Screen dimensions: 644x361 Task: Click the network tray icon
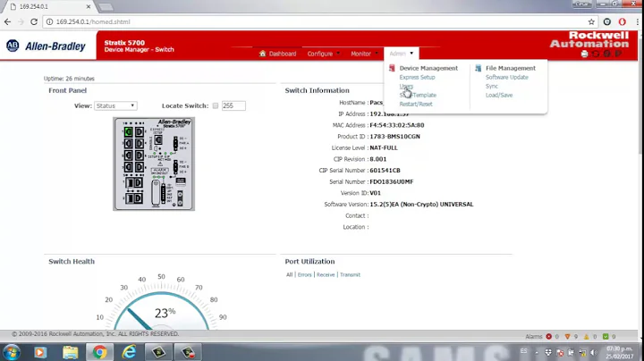click(x=582, y=352)
